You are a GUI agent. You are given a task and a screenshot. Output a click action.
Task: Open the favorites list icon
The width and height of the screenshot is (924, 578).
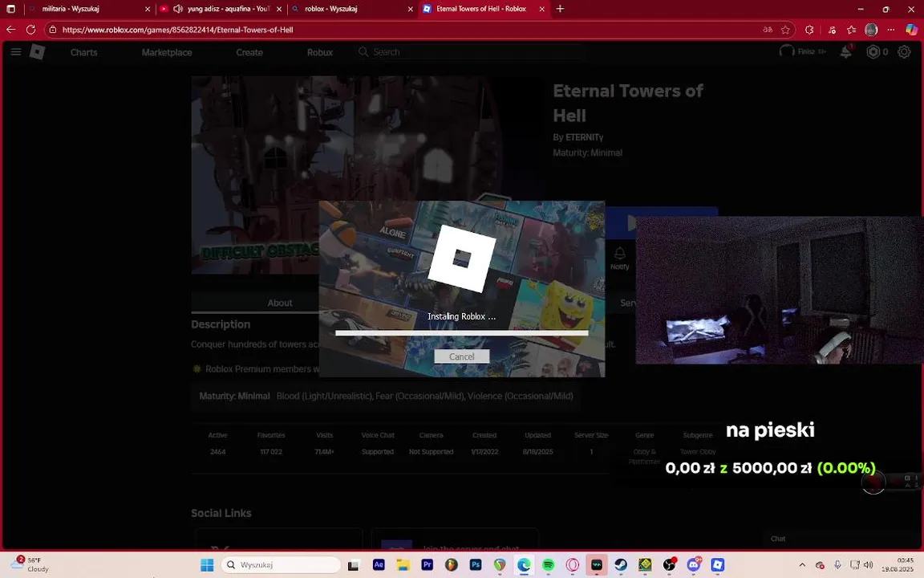[x=851, y=30]
